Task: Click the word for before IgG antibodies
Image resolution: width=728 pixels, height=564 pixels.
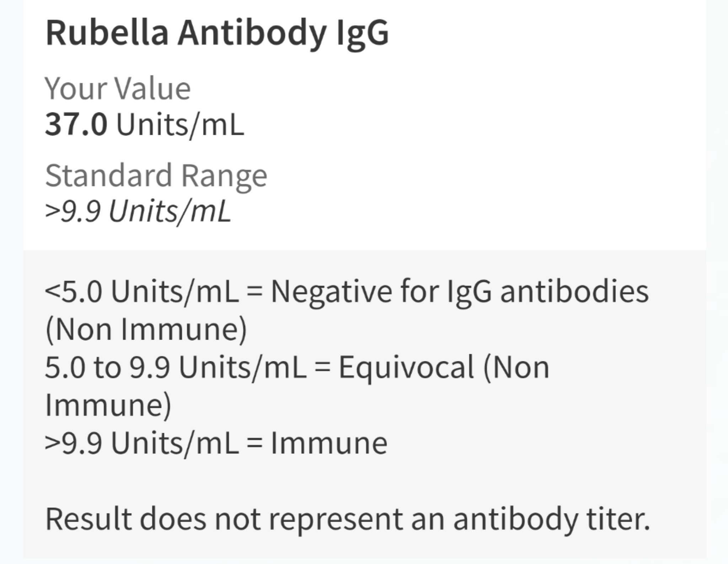Action: point(419,292)
